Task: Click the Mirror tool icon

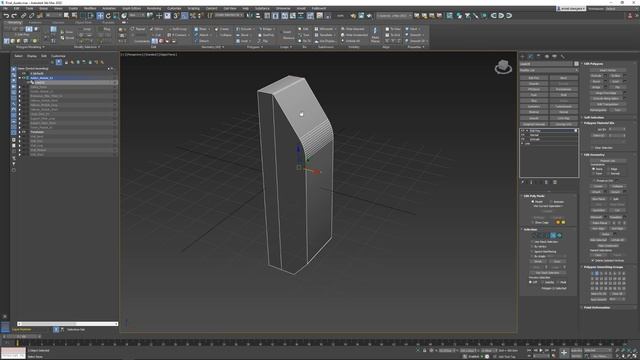Action: (250, 16)
